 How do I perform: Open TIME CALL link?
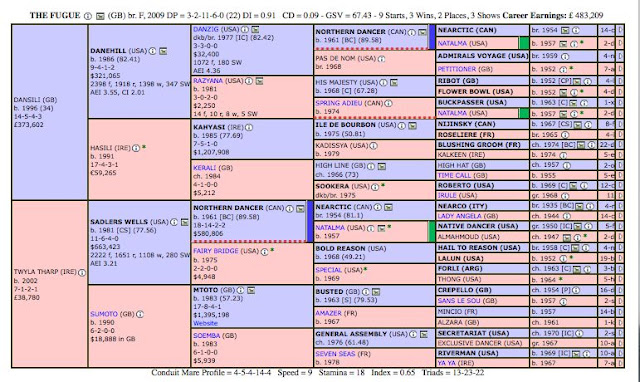click(454, 175)
